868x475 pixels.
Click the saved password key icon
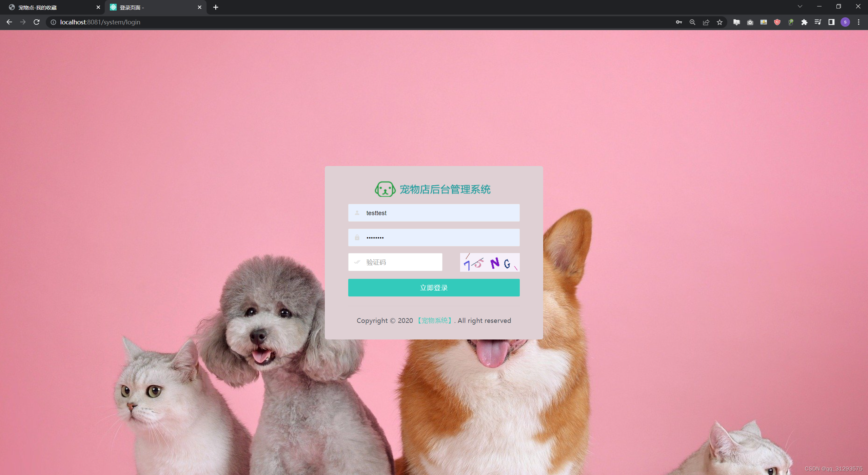point(679,22)
